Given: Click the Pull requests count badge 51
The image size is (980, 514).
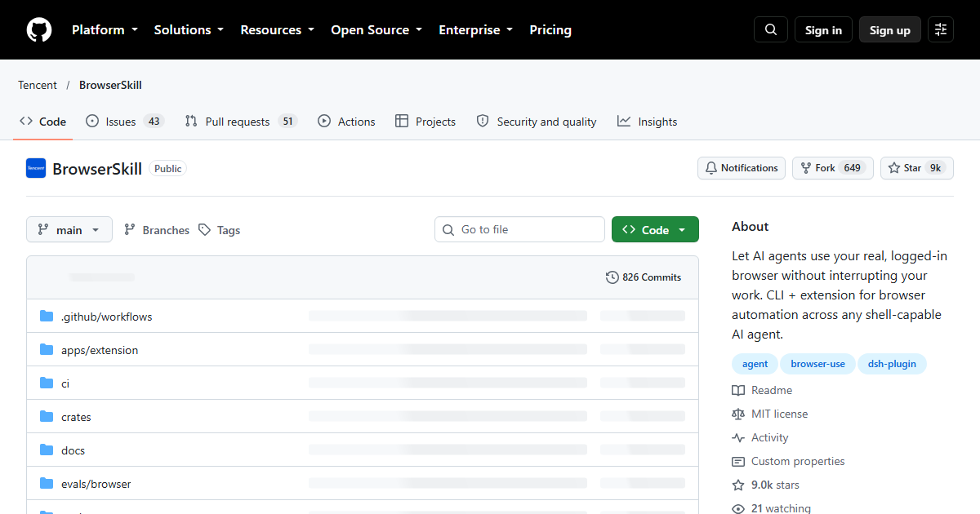Looking at the screenshot, I should pyautogui.click(x=287, y=122).
